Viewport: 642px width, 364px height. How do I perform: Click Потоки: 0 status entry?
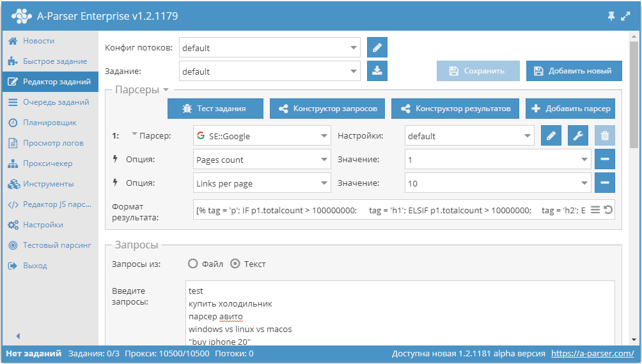[x=234, y=353]
